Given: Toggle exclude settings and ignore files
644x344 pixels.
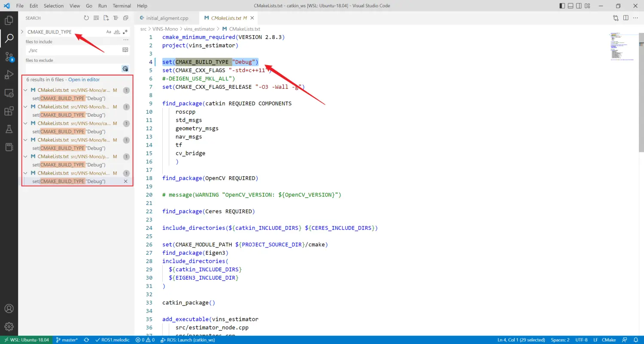Looking at the screenshot, I should pyautogui.click(x=125, y=69).
